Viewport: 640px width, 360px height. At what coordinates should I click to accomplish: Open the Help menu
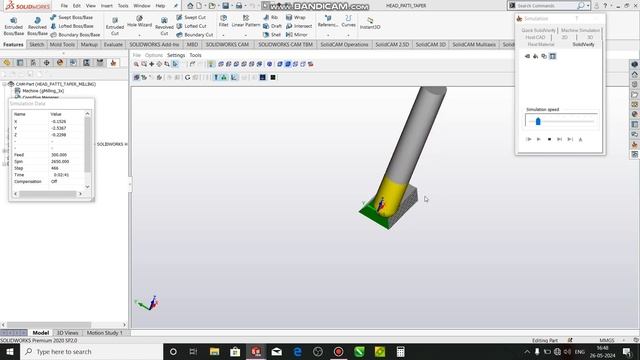(160, 6)
